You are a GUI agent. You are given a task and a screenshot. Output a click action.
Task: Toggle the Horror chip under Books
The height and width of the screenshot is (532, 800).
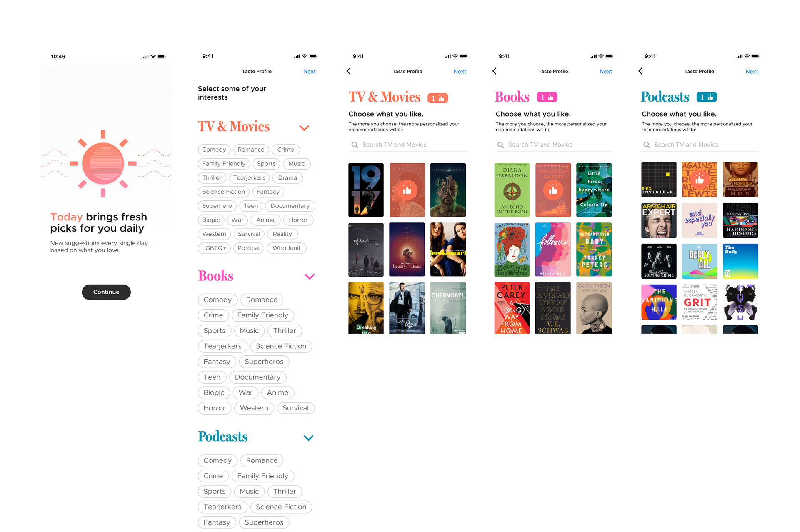[215, 408]
